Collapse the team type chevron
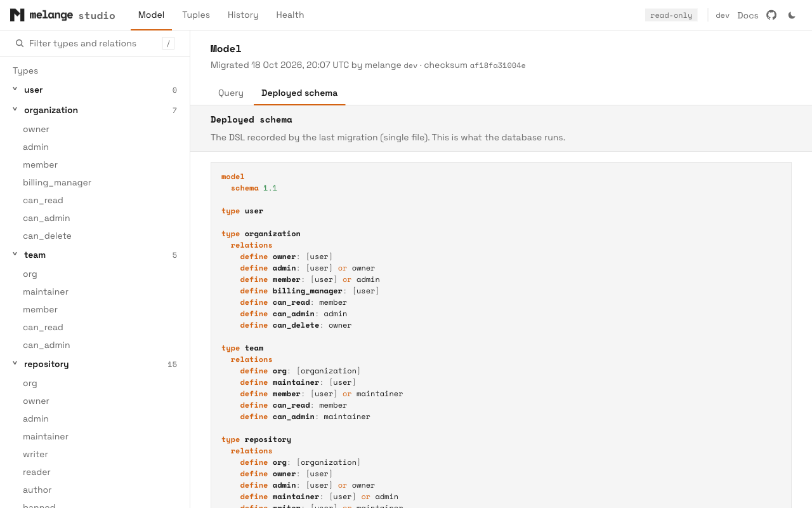Screen dimensions: 812x508 15,255
